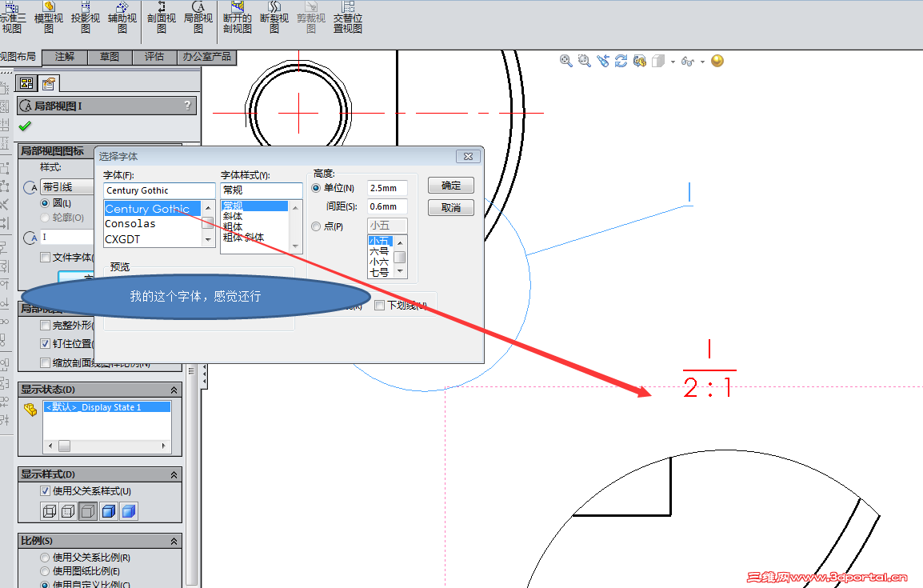The height and width of the screenshot is (588, 923).
Task: Open the 带引线 style dropdown
Action: click(67, 186)
